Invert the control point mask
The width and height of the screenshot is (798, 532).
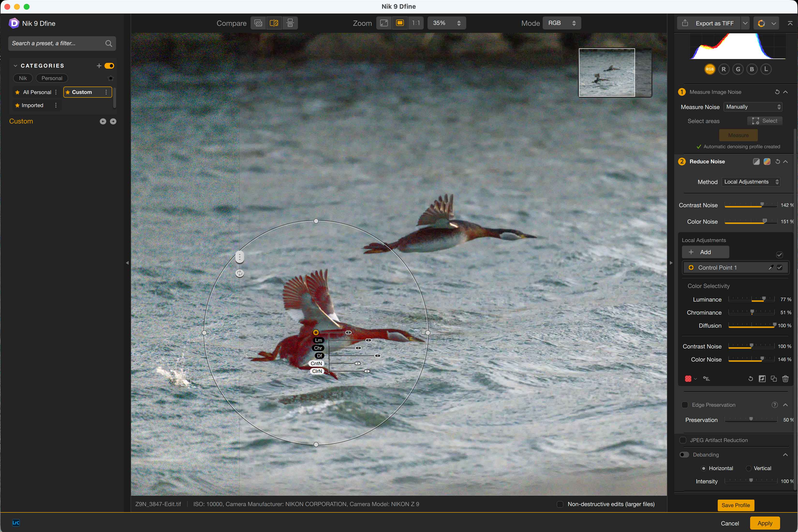tap(762, 379)
